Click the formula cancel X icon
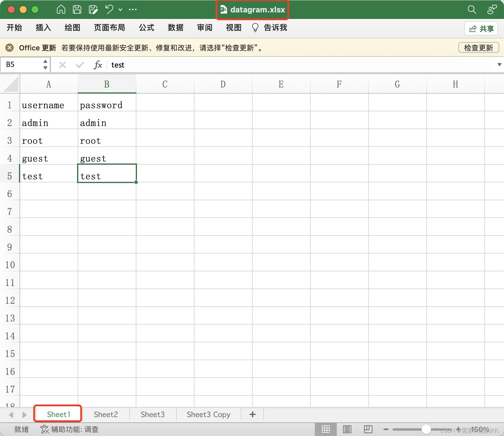Viewport: 504px width, 436px height. 62,65
